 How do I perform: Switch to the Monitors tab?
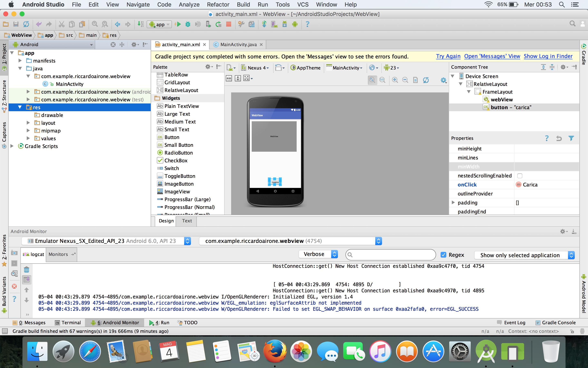pyautogui.click(x=61, y=254)
